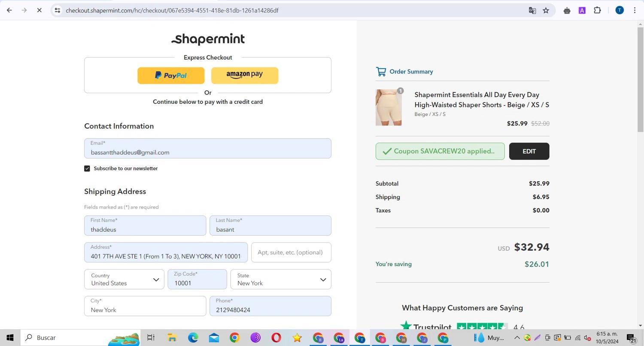Click the Email input field

[208, 149]
